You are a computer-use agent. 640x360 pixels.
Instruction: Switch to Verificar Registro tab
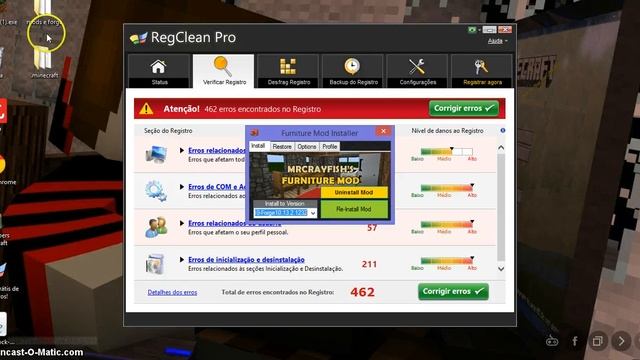(x=224, y=71)
